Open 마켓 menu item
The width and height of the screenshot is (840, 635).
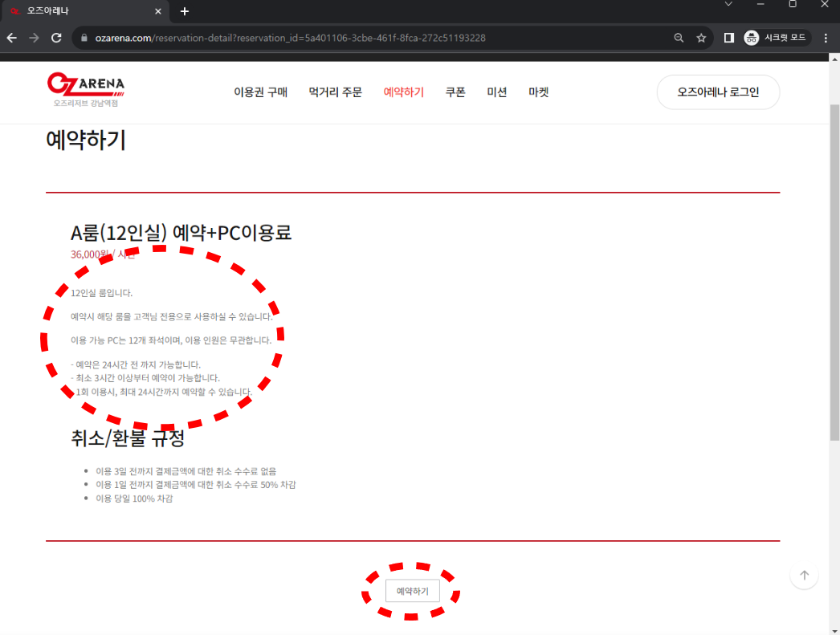[x=538, y=92]
